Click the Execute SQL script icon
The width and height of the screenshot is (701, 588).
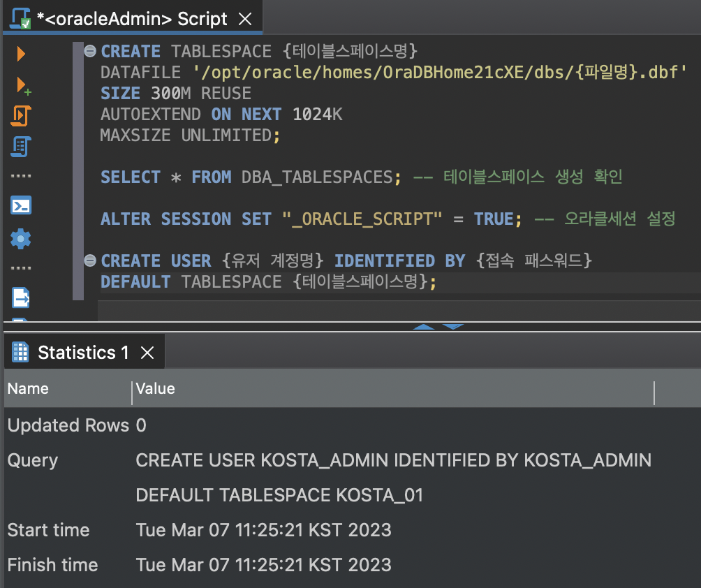coord(21,116)
